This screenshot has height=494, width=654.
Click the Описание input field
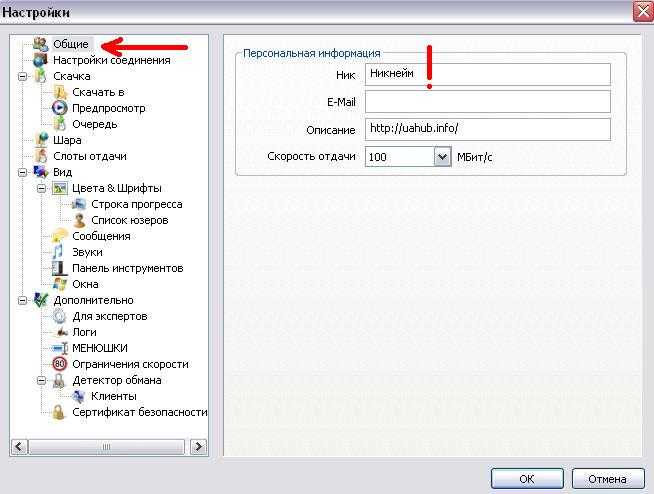click(x=488, y=129)
